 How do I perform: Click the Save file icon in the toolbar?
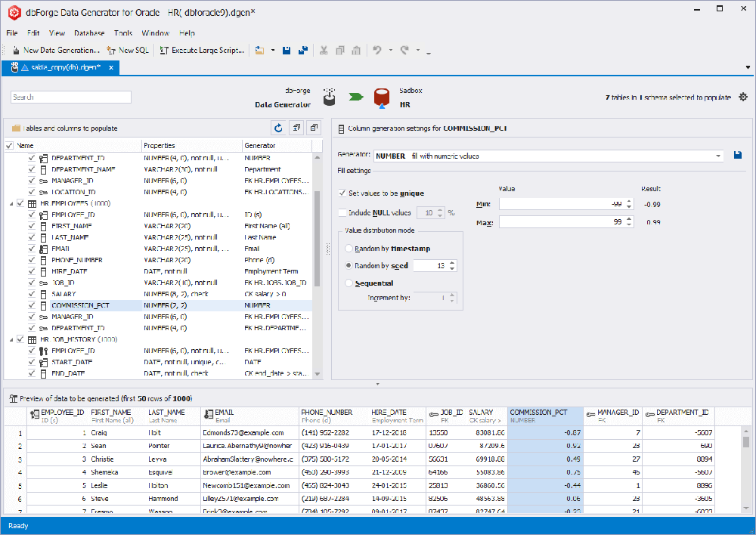(x=286, y=49)
